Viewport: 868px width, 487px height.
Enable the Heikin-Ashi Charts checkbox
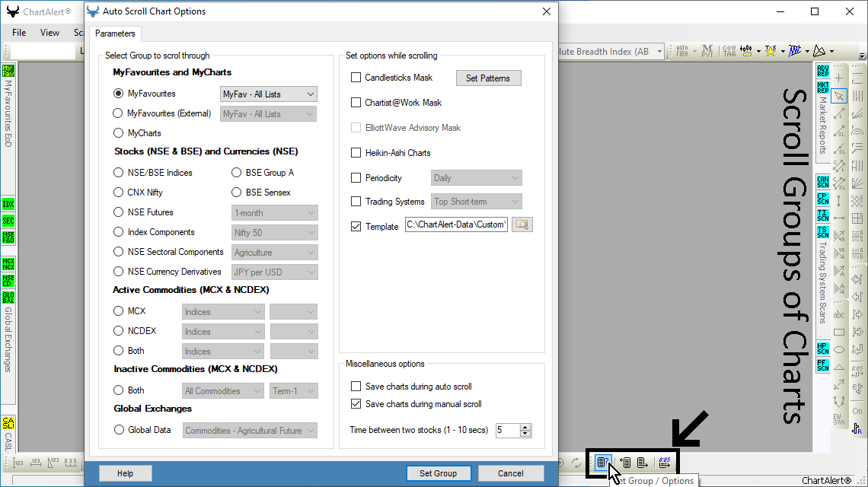tap(356, 152)
